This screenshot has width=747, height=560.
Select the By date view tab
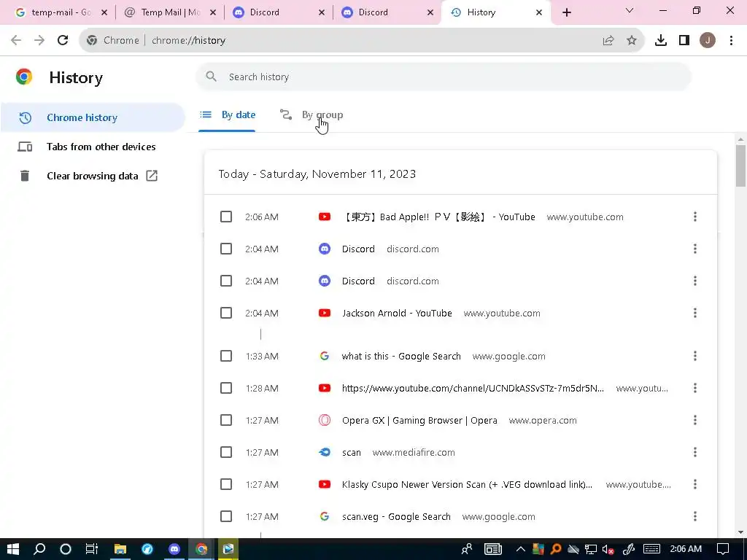(228, 114)
